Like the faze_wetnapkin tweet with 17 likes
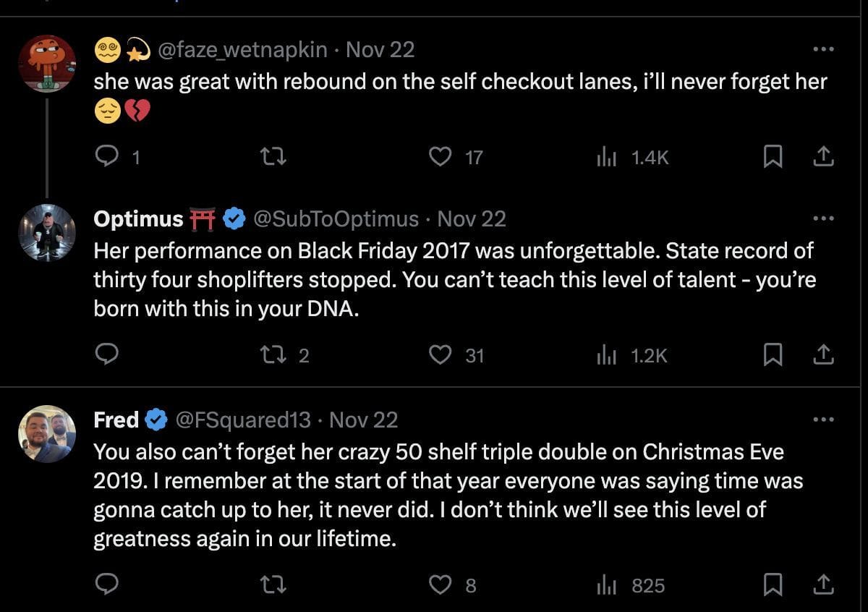Image resolution: width=868 pixels, height=612 pixels. 441,156
